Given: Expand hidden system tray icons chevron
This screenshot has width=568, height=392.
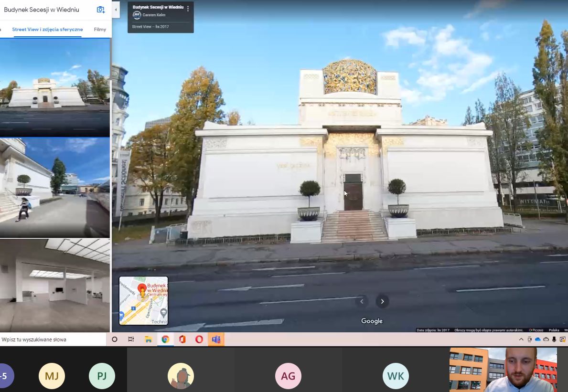Looking at the screenshot, I should [521, 339].
